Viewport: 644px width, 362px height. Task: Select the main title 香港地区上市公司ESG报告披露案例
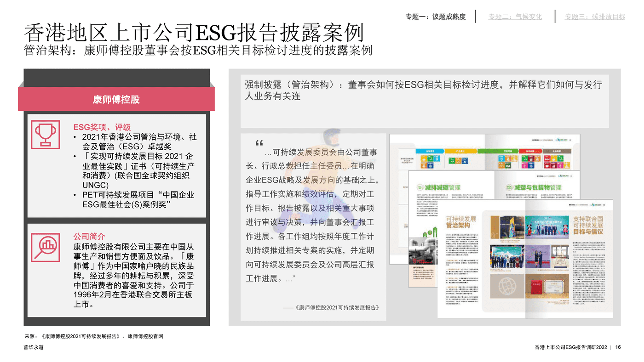click(194, 33)
